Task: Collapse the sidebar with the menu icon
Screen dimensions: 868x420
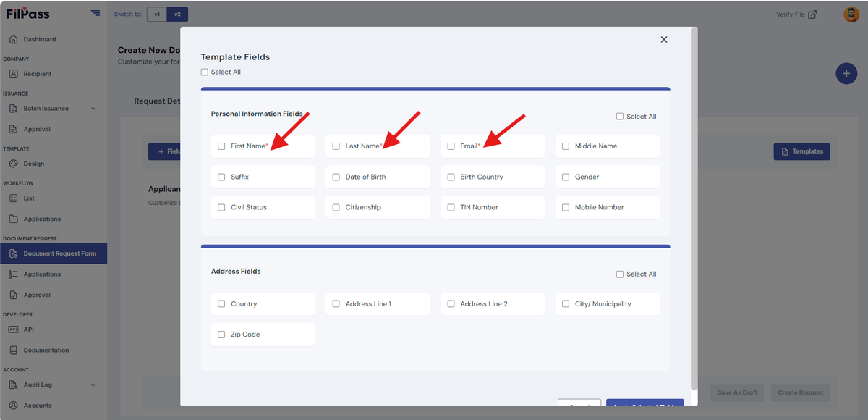Action: 95,13
